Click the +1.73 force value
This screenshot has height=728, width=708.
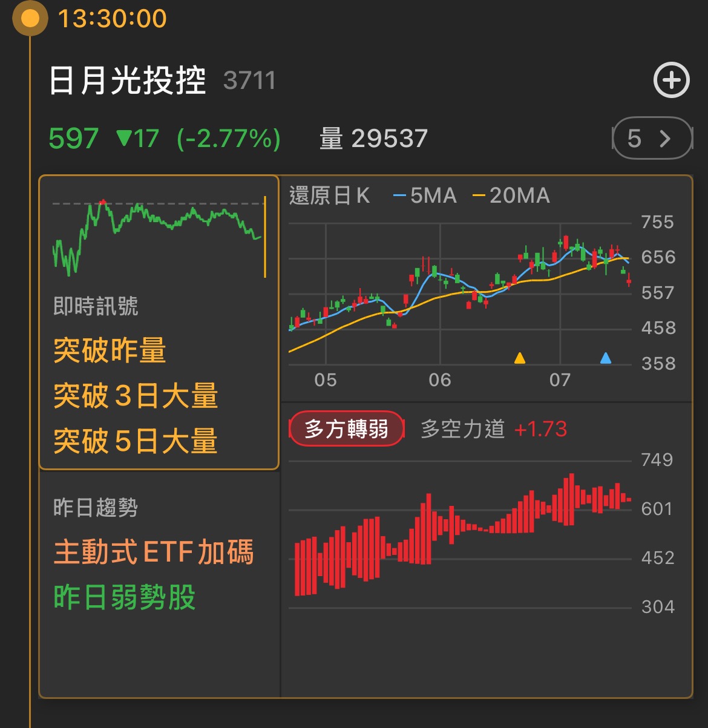[540, 429]
